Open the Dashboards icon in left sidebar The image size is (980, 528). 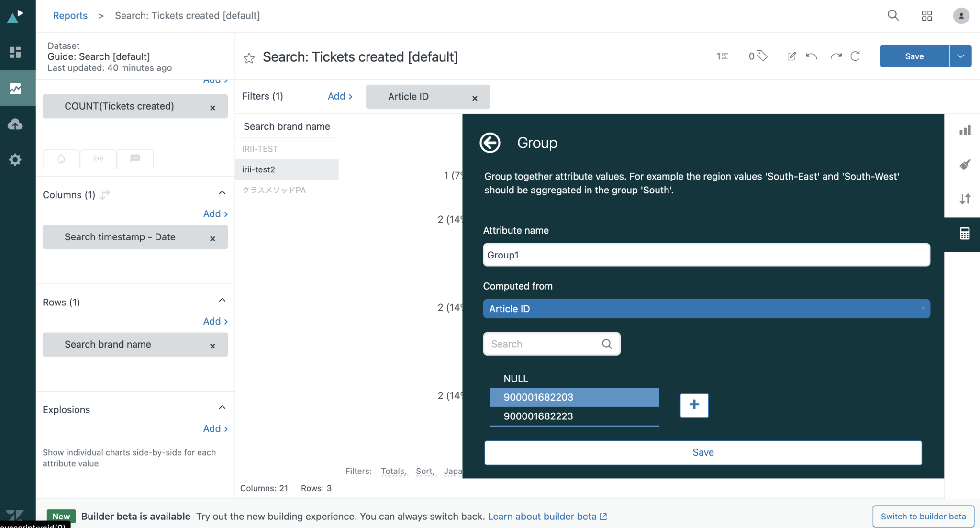click(15, 52)
